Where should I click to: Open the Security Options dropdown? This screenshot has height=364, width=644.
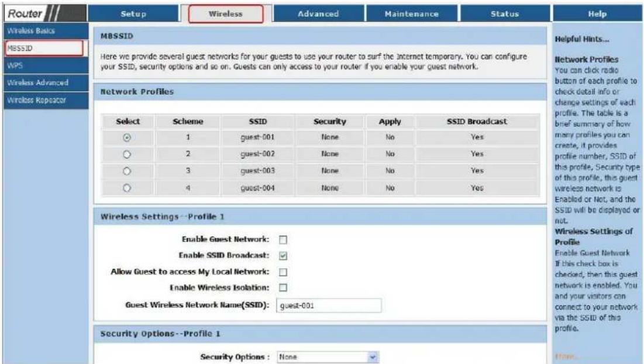(x=328, y=357)
